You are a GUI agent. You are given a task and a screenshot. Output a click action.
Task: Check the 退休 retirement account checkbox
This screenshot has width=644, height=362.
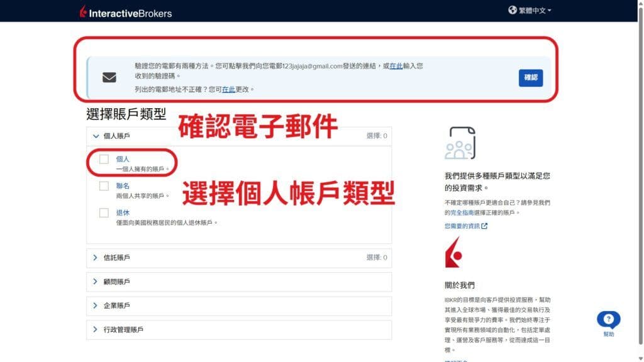pyautogui.click(x=103, y=212)
